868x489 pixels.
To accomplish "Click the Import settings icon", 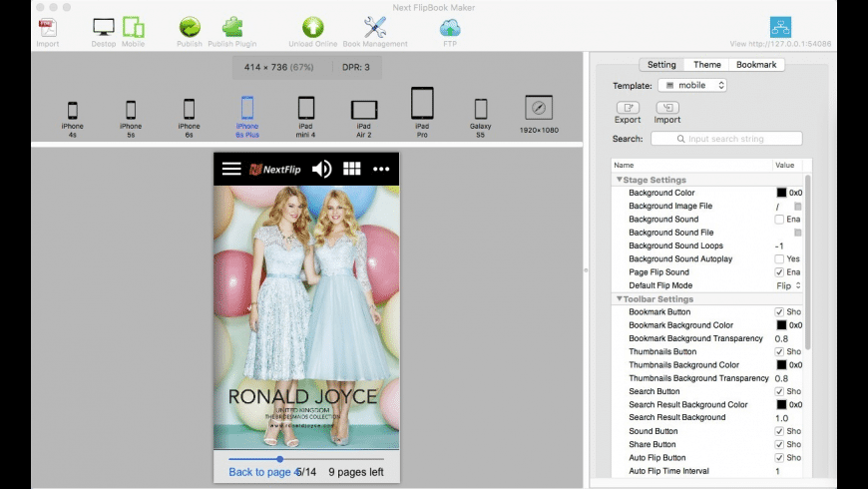I will coord(667,108).
